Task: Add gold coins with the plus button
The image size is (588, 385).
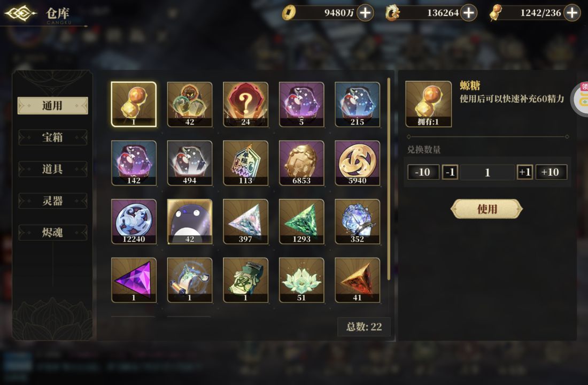Action: click(x=365, y=13)
